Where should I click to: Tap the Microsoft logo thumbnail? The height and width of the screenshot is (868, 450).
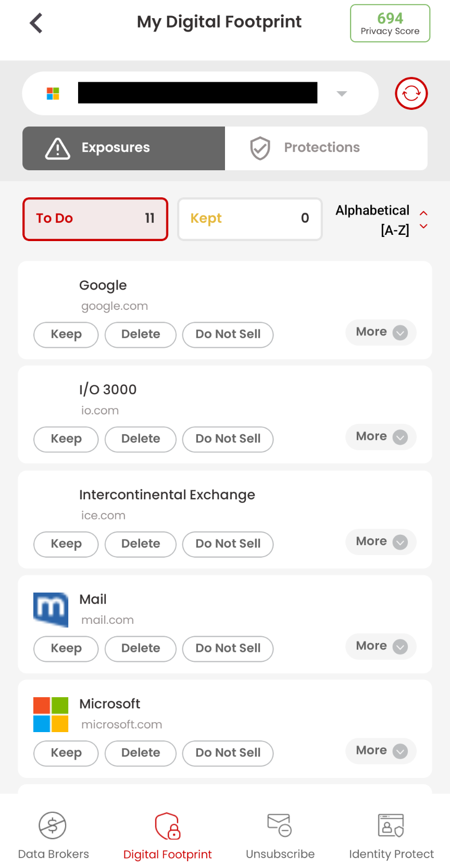point(51,714)
